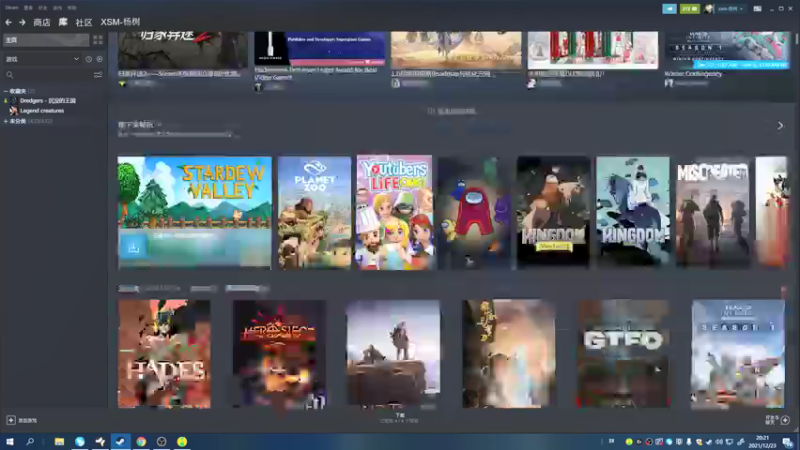
Task: Open Windows taskbar search
Action: click(x=30, y=442)
